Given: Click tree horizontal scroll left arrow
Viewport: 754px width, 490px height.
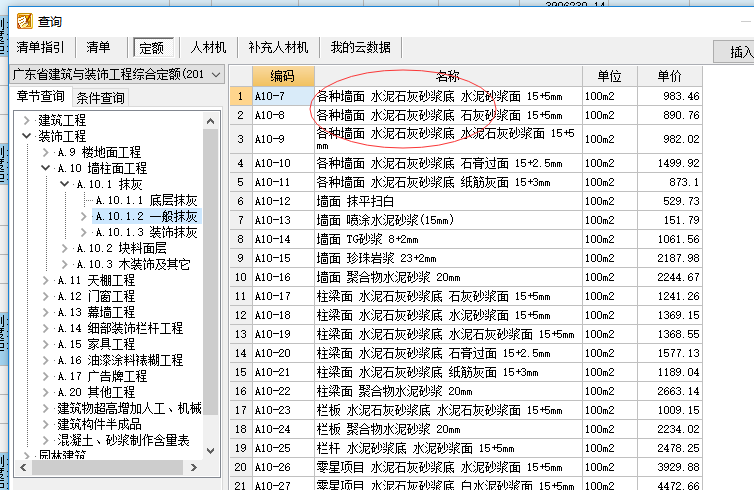Looking at the screenshot, I should pyautogui.click(x=23, y=467).
